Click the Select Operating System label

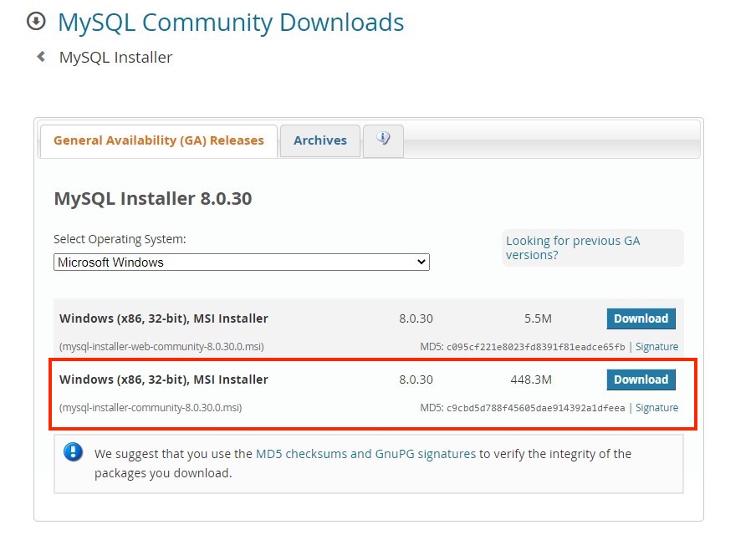tap(120, 240)
